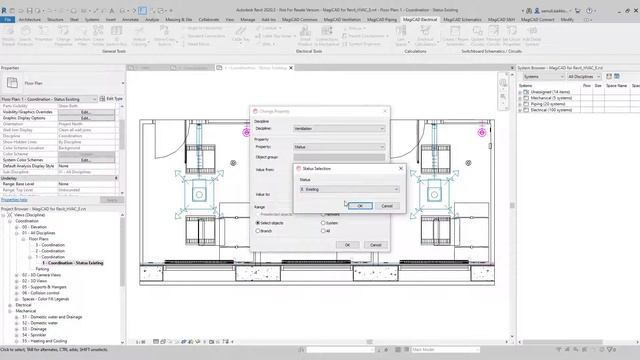Click the Show/Copy System ribbon icon

(x=164, y=35)
